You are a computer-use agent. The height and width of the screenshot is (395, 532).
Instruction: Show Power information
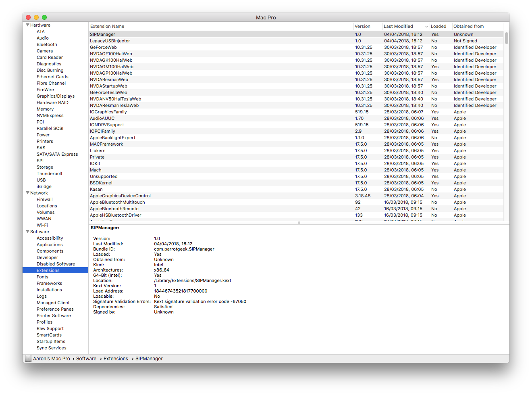click(43, 135)
